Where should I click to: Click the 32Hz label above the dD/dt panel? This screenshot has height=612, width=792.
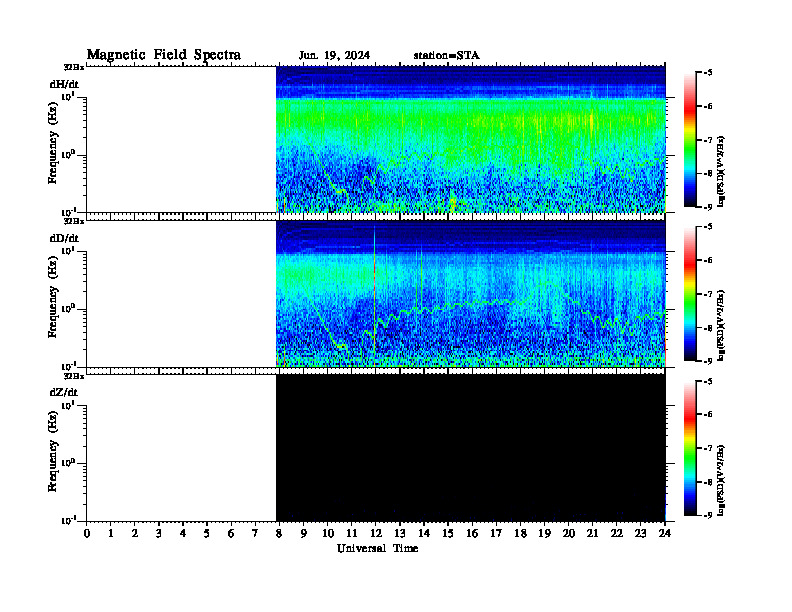click(x=74, y=221)
